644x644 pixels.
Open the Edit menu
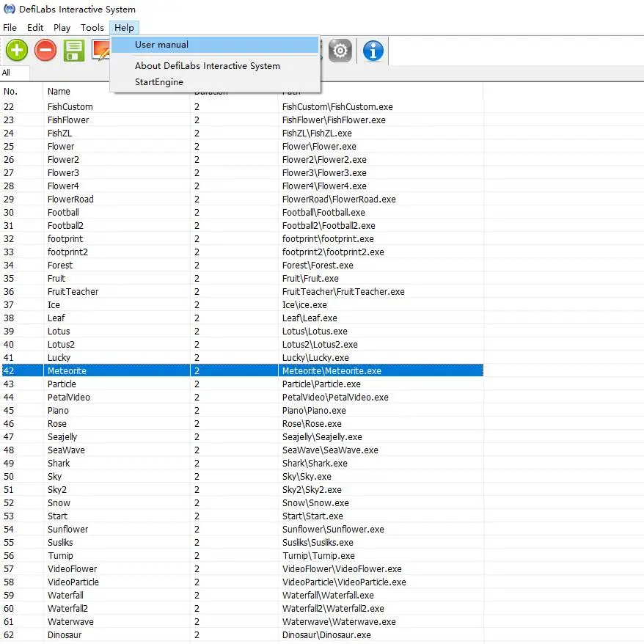pyautogui.click(x=35, y=28)
